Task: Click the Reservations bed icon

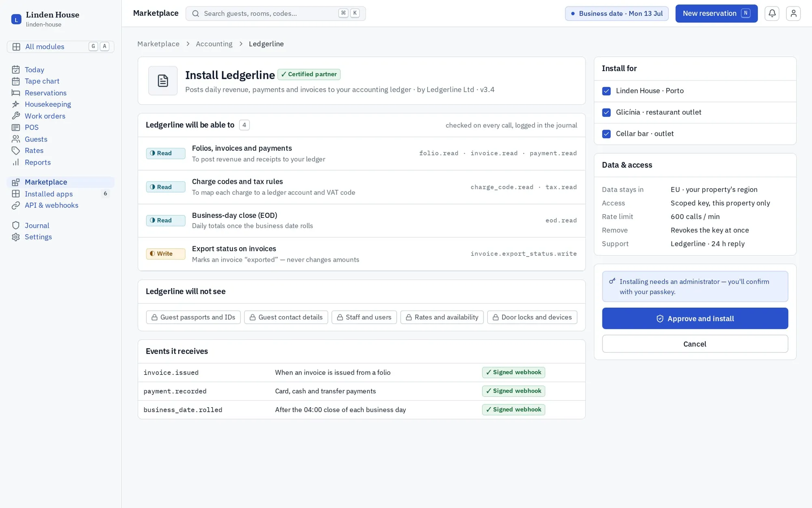Action: tap(16, 93)
